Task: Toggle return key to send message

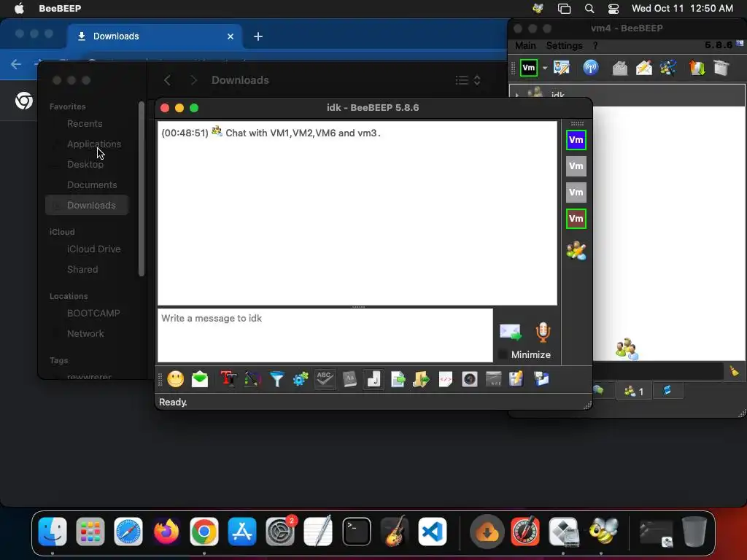Action: [x=373, y=379]
